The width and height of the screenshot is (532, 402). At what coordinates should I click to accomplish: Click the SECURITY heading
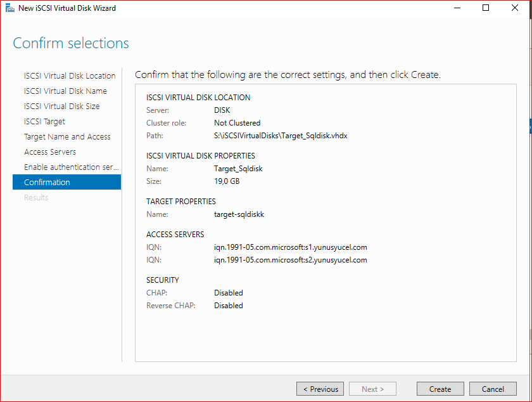point(163,280)
